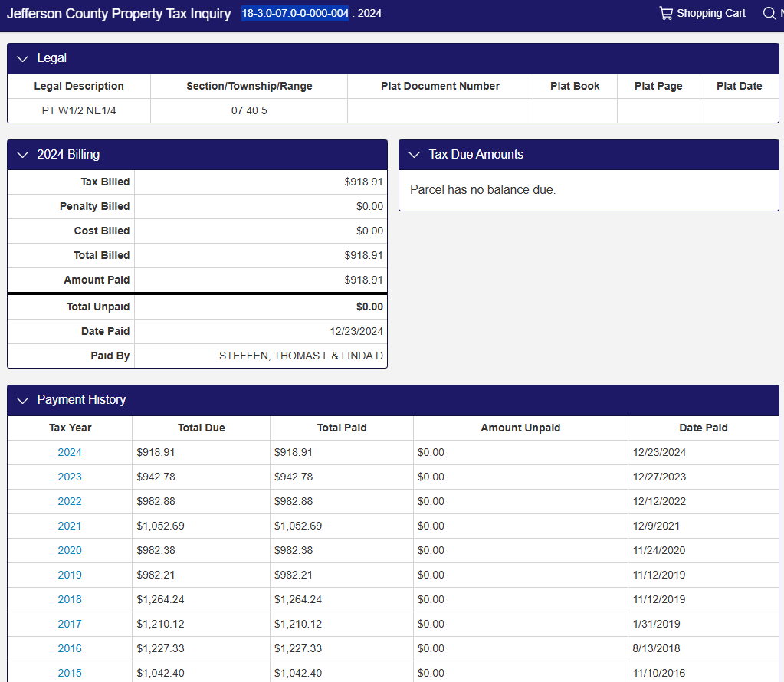
Task: Open tax year 2018 link
Action: coord(69,599)
